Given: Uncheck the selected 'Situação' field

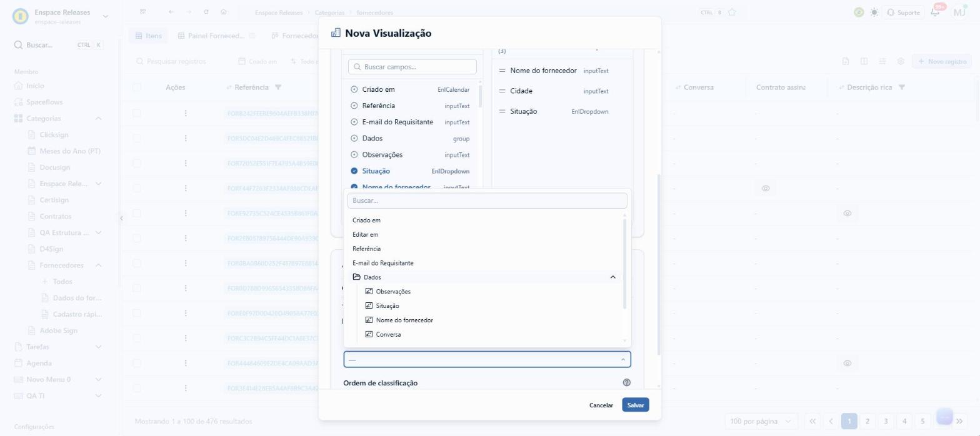Looking at the screenshot, I should [354, 171].
